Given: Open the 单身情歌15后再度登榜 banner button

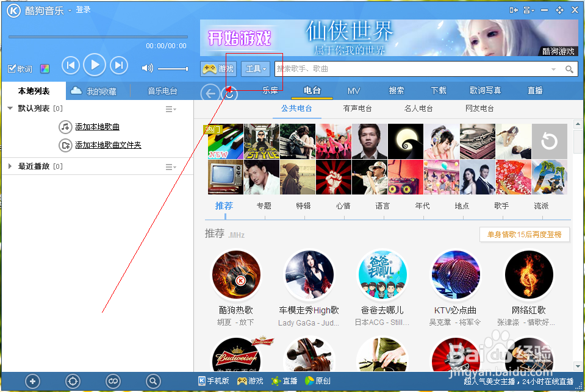Looking at the screenshot, I should [x=523, y=234].
